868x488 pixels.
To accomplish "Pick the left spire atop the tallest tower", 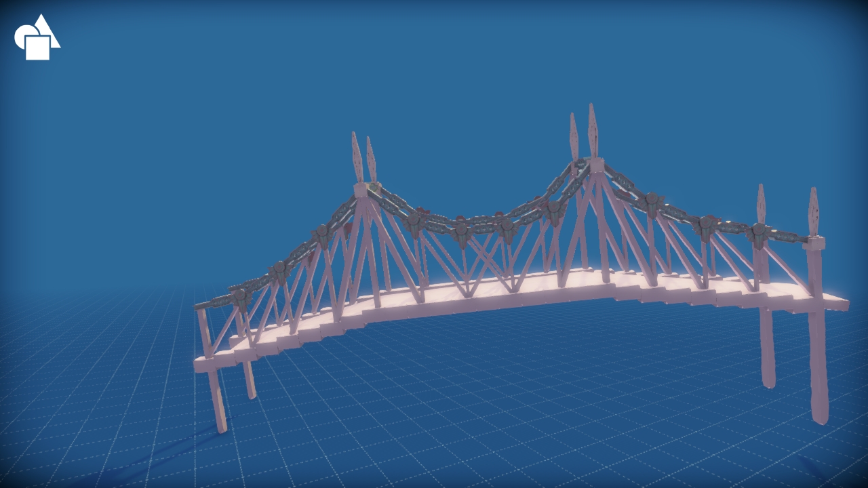I will click(574, 137).
